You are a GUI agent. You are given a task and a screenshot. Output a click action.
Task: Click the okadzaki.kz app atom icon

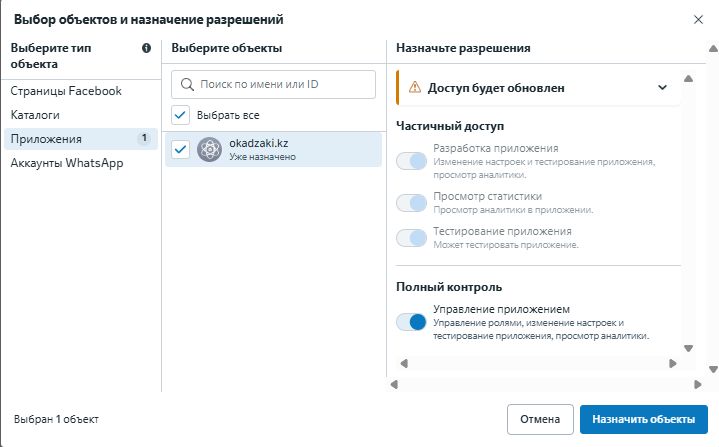[209, 150]
